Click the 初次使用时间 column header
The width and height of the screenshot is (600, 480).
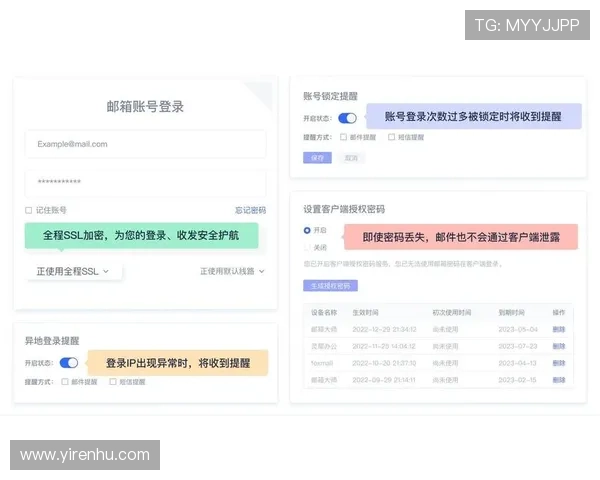[452, 312]
